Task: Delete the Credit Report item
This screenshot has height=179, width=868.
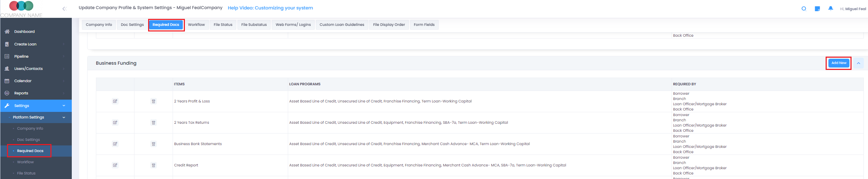Action: [x=153, y=165]
